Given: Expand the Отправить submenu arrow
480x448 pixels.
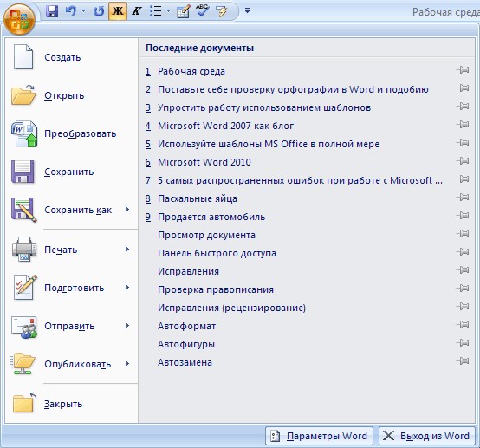Looking at the screenshot, I should coord(127,326).
